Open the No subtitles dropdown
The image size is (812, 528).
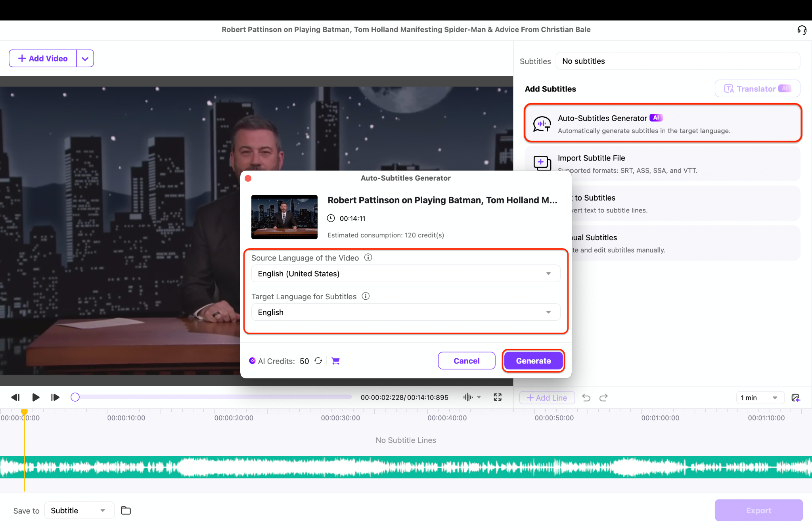point(678,61)
